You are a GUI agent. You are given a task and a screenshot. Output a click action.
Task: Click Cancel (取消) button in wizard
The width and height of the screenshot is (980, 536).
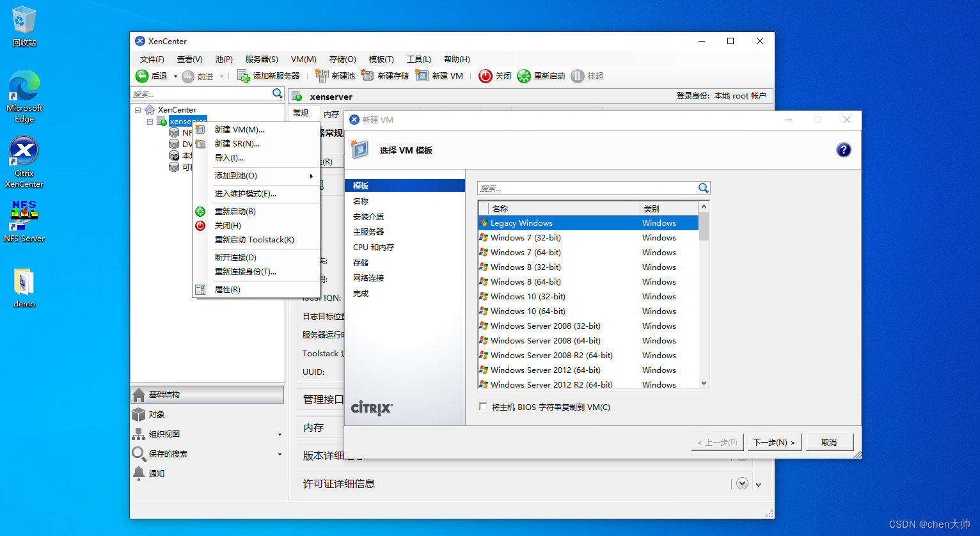[830, 442]
